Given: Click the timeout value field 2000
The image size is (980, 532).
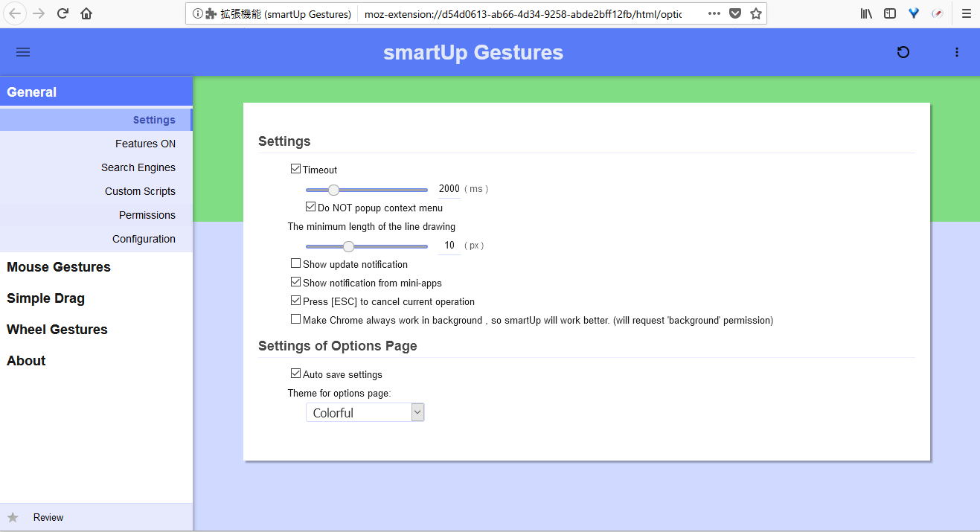Looking at the screenshot, I should (x=449, y=189).
